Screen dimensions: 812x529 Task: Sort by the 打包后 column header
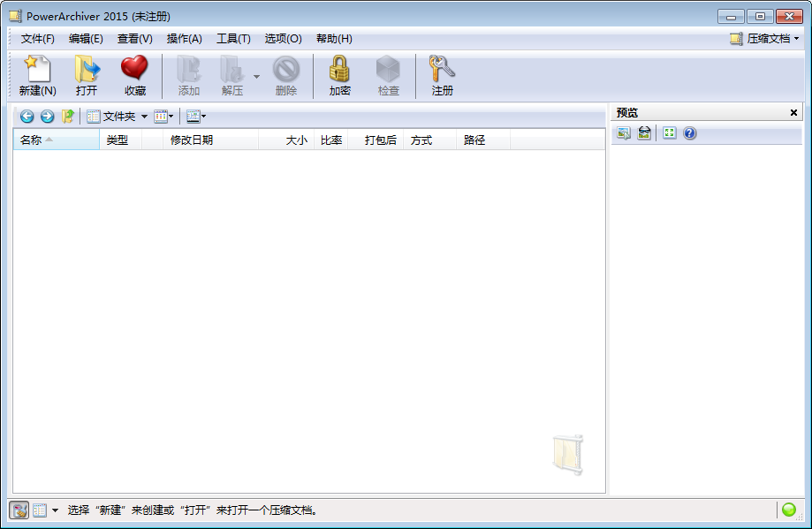376,140
